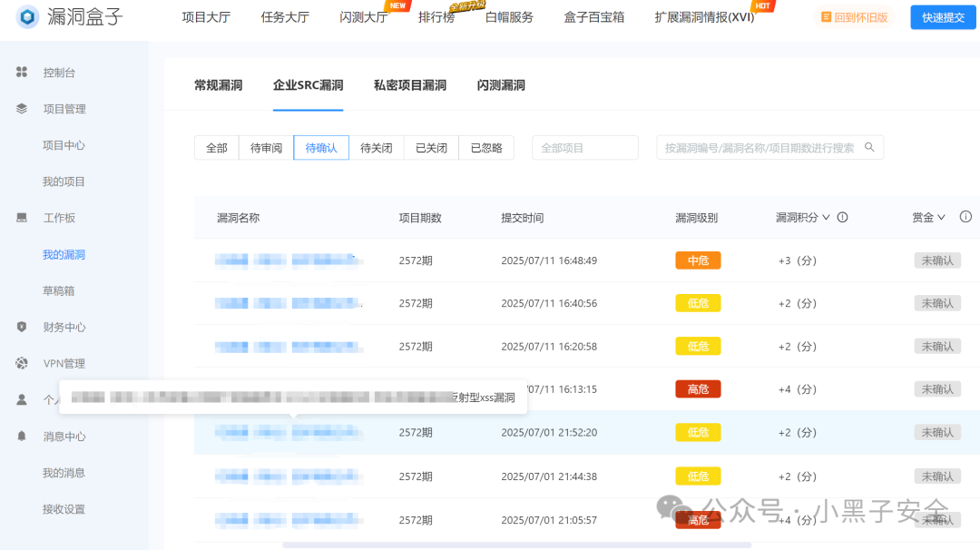Click the info icon beside 赏金
The image size is (980, 550).
(965, 217)
